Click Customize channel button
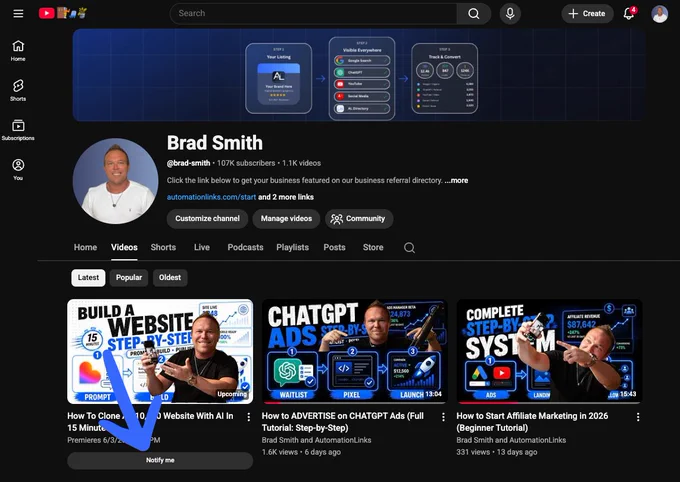This screenshot has width=680, height=482. (207, 219)
